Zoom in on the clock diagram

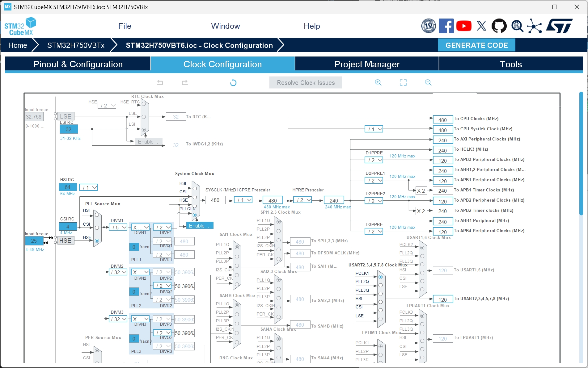pos(378,82)
